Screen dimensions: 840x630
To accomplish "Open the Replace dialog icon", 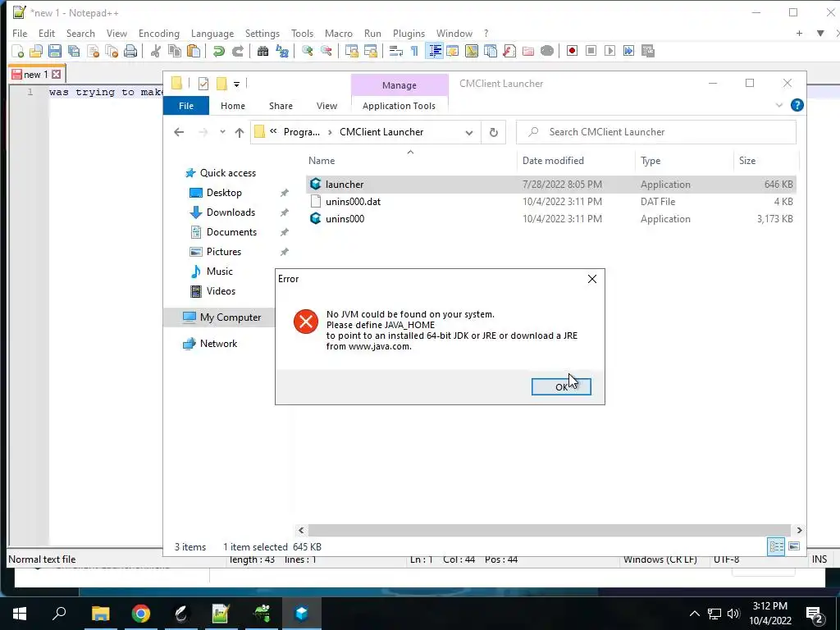I will pyautogui.click(x=282, y=51).
